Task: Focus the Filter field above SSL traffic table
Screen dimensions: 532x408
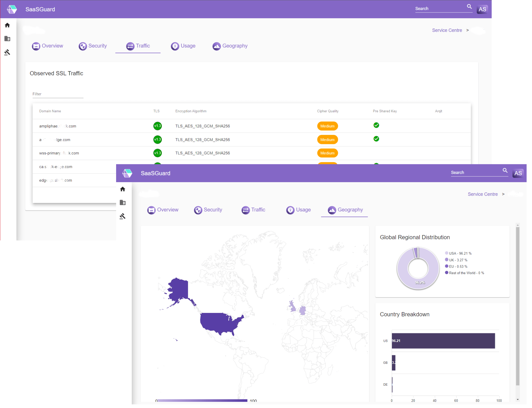Action: [58, 94]
